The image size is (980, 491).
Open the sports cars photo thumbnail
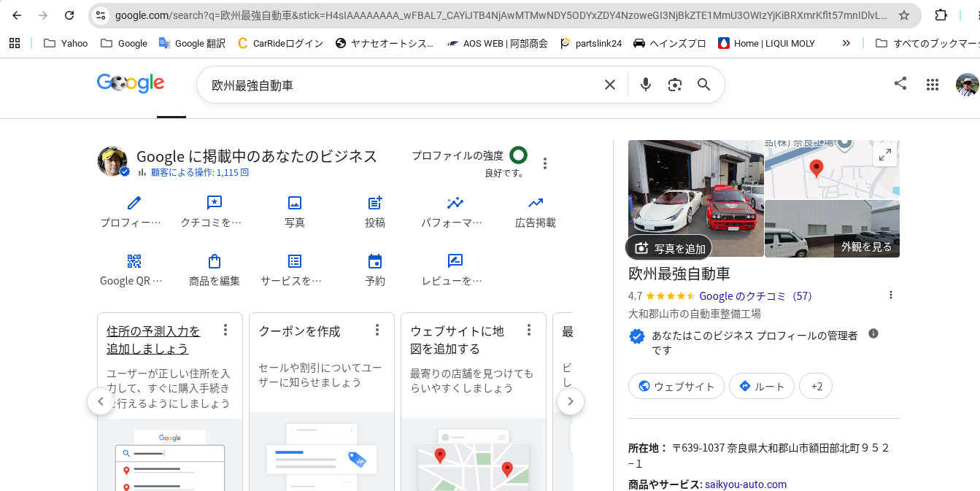pyautogui.click(x=696, y=198)
